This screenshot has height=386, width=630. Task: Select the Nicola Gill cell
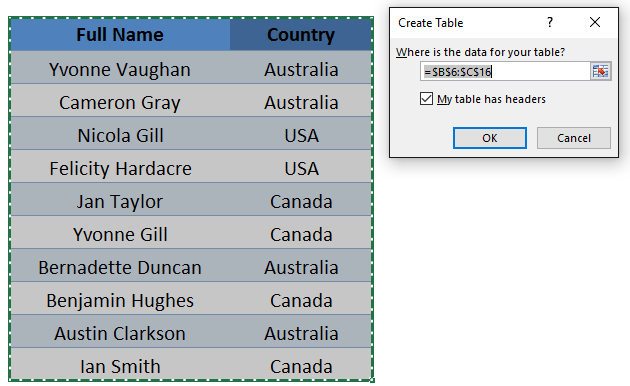point(120,134)
